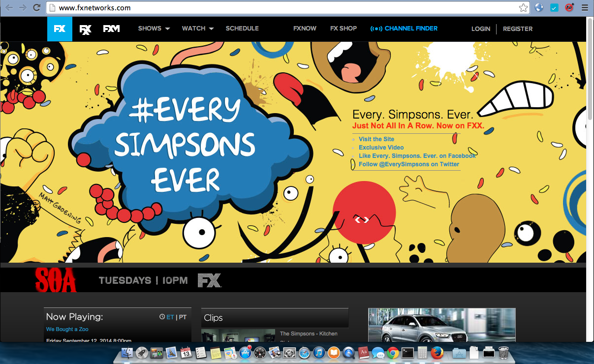Open the App Store from the dock

pos(246,353)
